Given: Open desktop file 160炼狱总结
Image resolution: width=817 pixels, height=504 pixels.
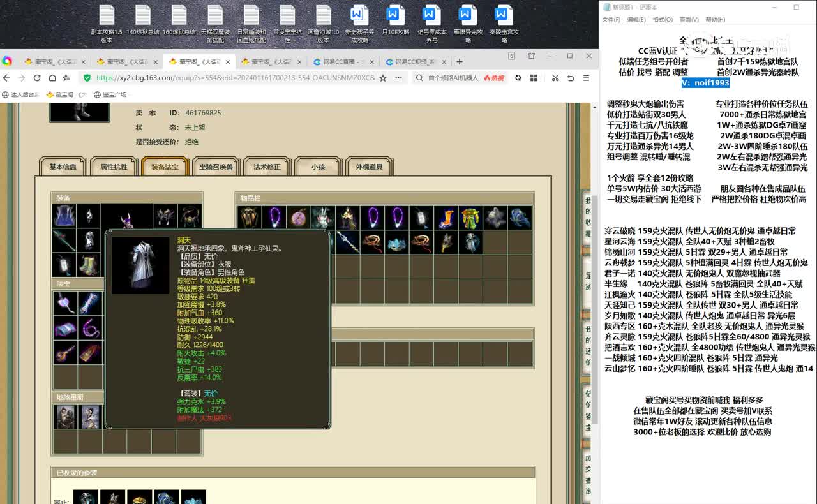Looking at the screenshot, I should (179, 20).
